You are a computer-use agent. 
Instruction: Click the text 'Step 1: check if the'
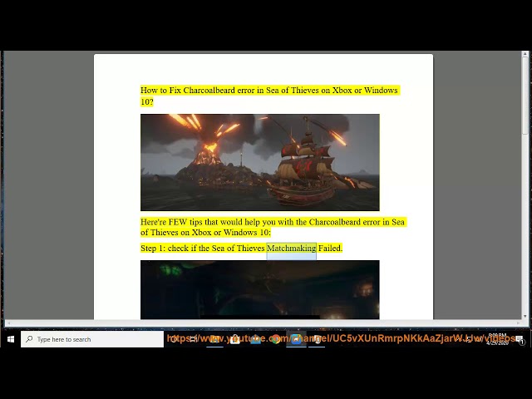[x=175, y=249]
